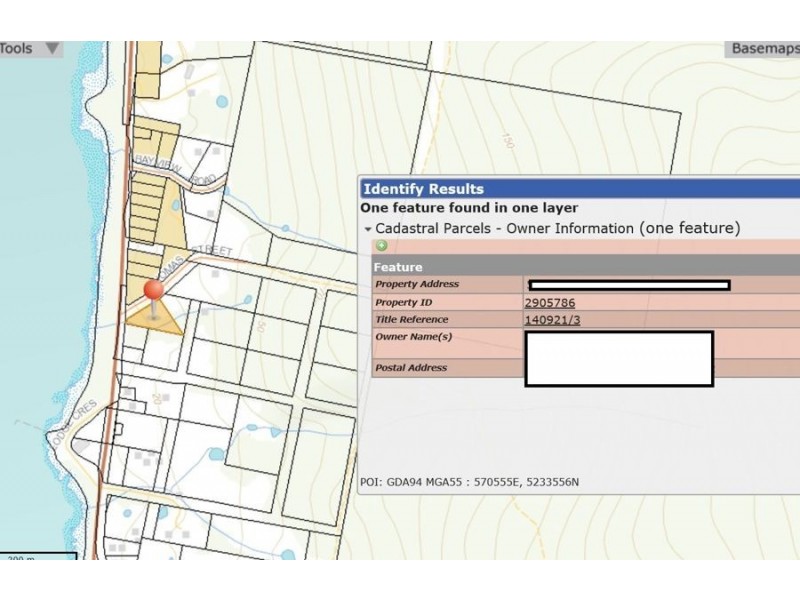Click the Property ID label
This screenshot has height=600, width=800.
click(x=404, y=303)
